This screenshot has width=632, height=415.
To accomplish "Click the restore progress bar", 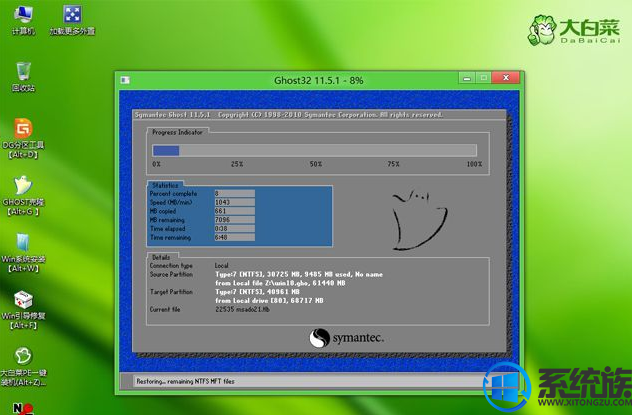I will click(x=314, y=151).
